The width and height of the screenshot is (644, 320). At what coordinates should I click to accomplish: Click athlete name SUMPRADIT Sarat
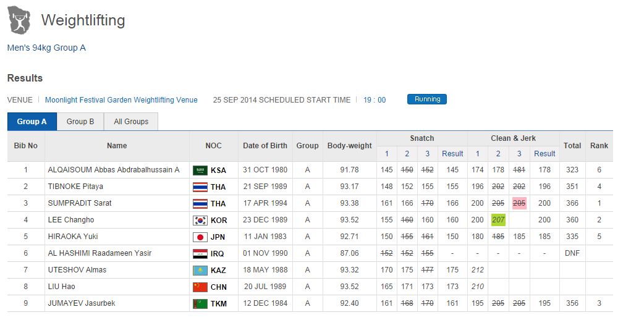point(80,204)
